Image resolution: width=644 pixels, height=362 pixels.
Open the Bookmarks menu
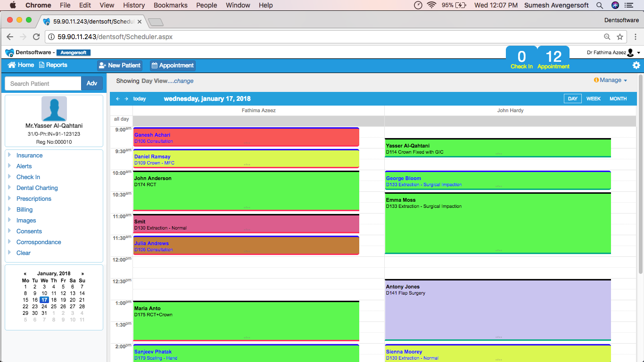pyautogui.click(x=170, y=5)
